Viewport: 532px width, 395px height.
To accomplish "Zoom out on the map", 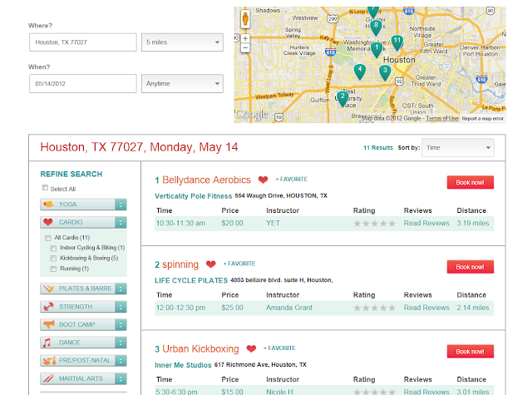I will point(245,48).
